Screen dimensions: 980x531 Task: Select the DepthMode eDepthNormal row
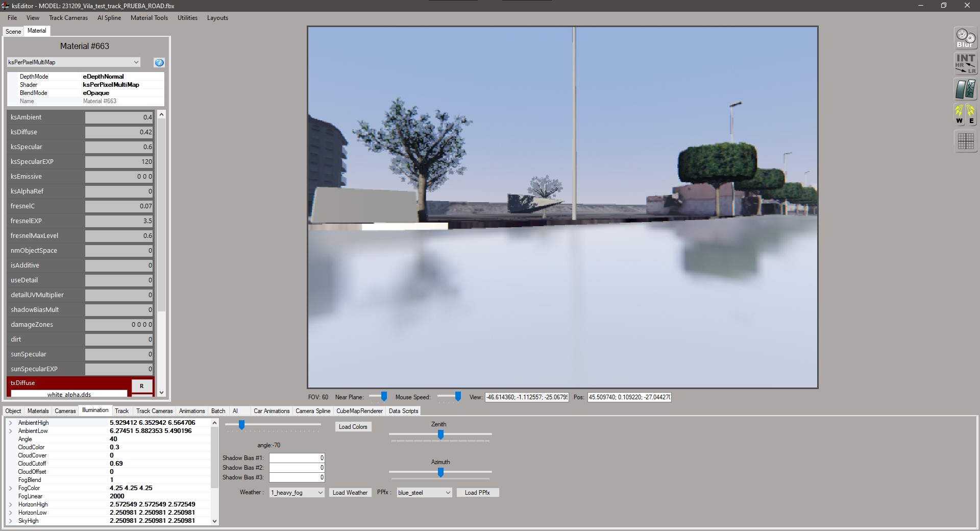coord(86,77)
